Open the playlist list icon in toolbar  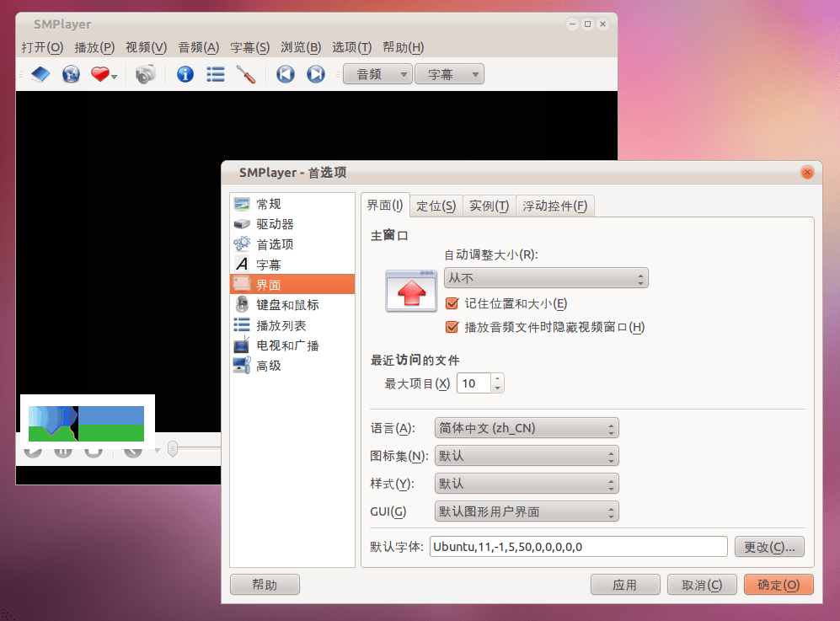(216, 74)
